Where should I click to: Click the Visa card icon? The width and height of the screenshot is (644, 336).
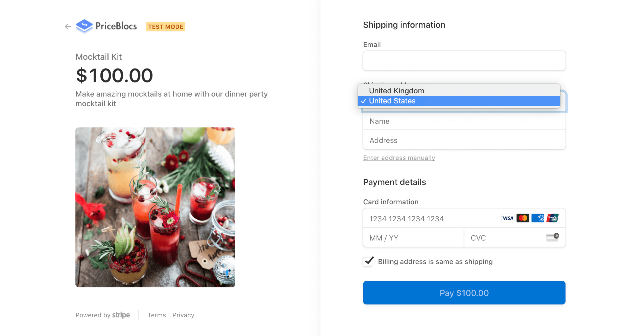(507, 218)
